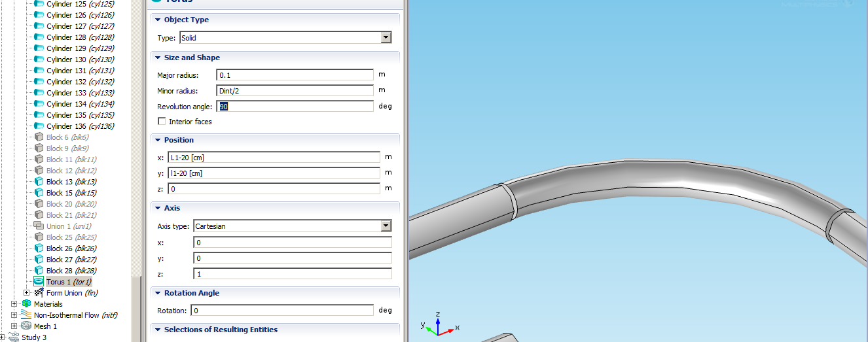This screenshot has height=342, width=868.
Task: Click the Materials node icon
Action: pyautogui.click(x=26, y=304)
